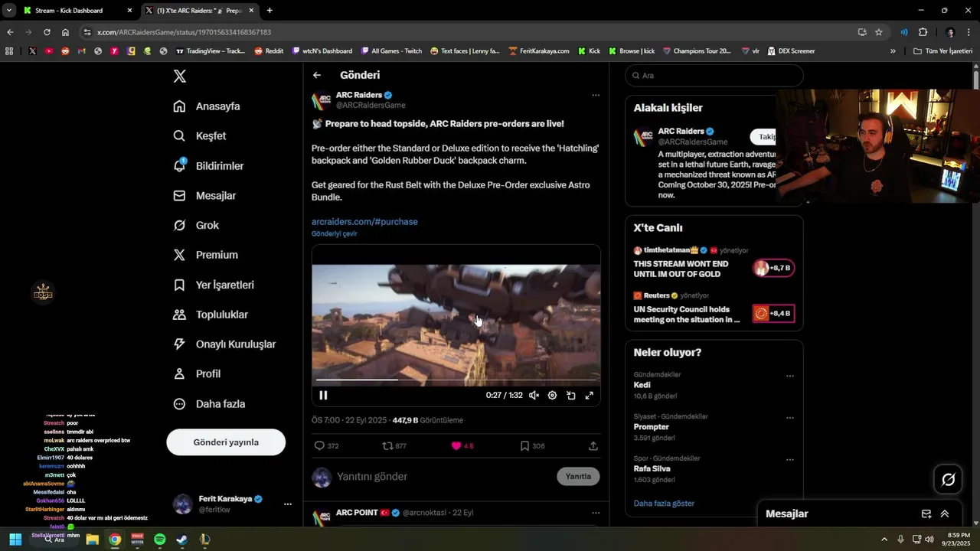Expand hidden bookmarks chevron
980x551 pixels.
(893, 51)
